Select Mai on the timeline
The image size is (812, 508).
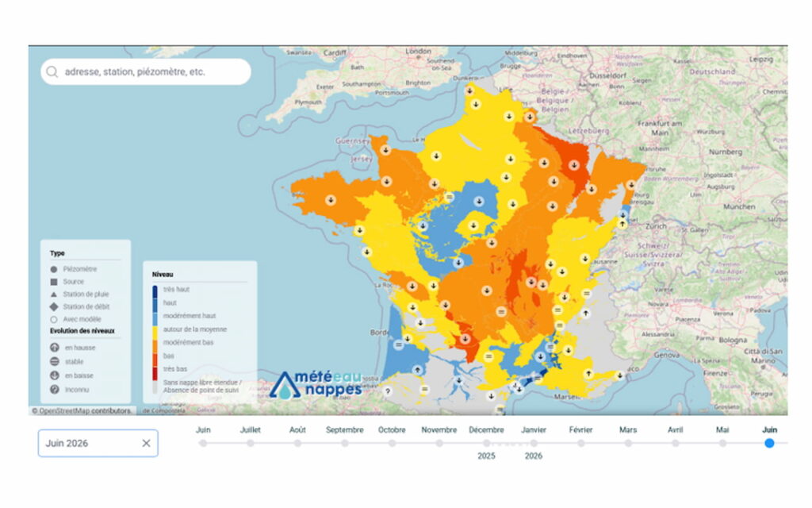point(722,443)
